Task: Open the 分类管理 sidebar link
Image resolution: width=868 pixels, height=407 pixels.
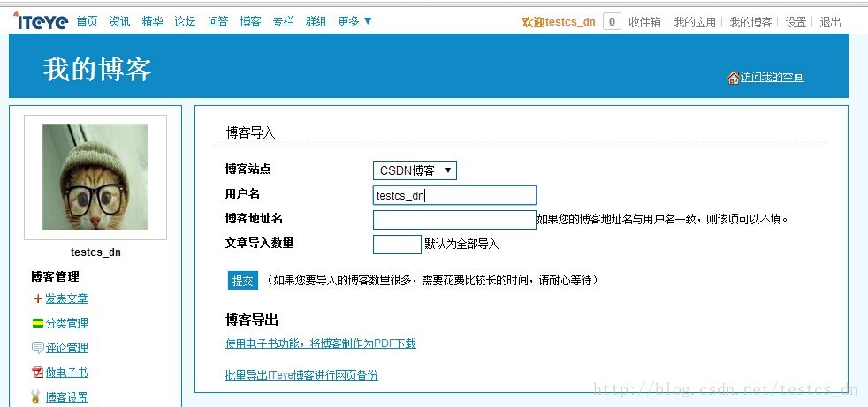Action: tap(66, 323)
